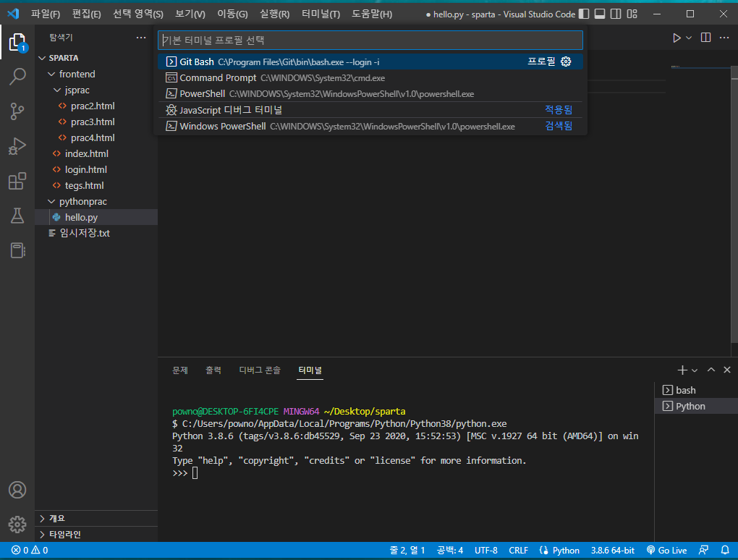The width and height of the screenshot is (738, 560).
Task: Open the 이동(G) menu
Action: (x=232, y=14)
